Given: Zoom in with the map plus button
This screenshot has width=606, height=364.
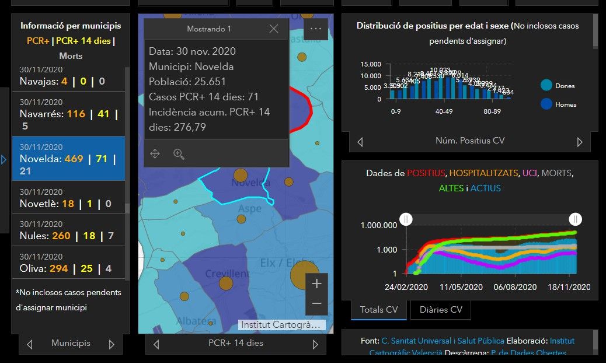Looking at the screenshot, I should click(316, 284).
